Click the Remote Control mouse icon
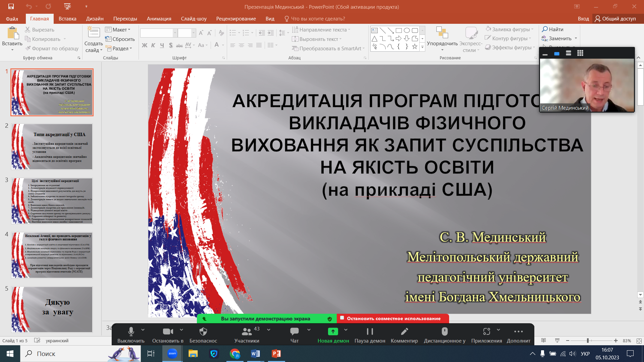Screen dimensions: 644x362 tap(444, 332)
